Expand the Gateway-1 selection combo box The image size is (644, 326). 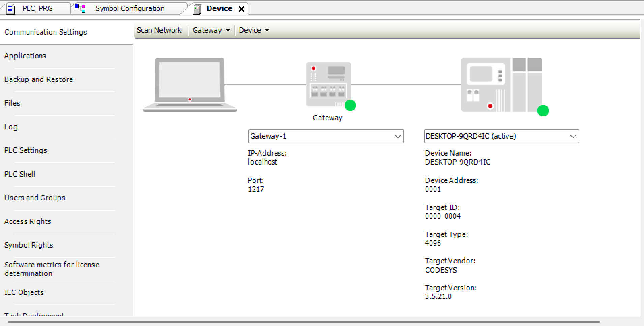pyautogui.click(x=397, y=136)
